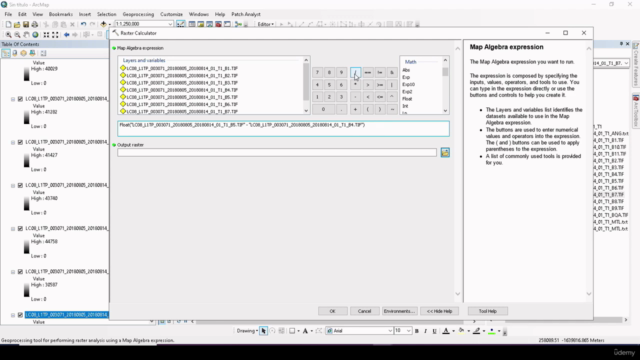Go back to previous extent arrow

pos(66,35)
